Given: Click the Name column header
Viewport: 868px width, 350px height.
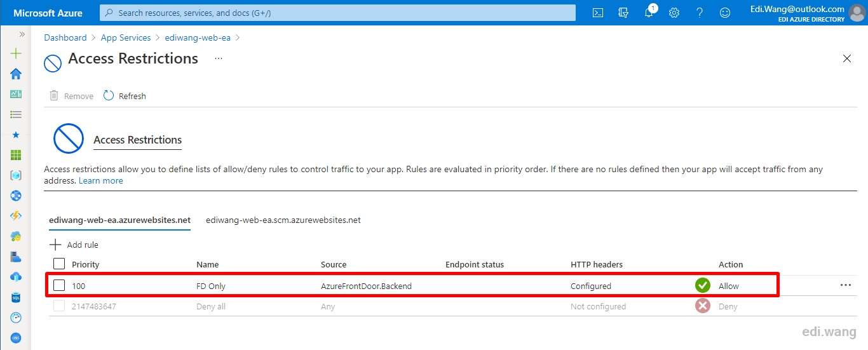Looking at the screenshot, I should click(208, 264).
